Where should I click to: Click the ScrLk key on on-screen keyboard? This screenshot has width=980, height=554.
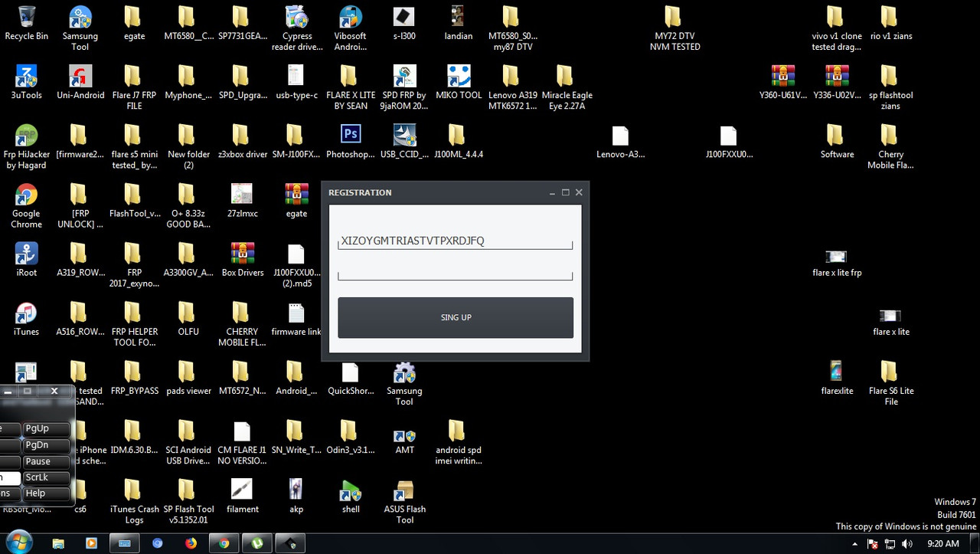tap(47, 477)
